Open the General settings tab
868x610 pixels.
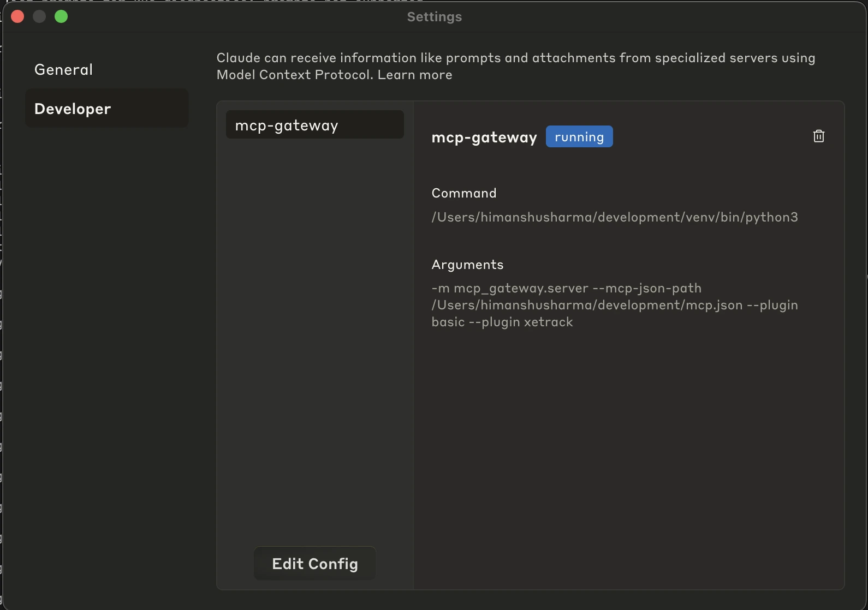(107, 70)
